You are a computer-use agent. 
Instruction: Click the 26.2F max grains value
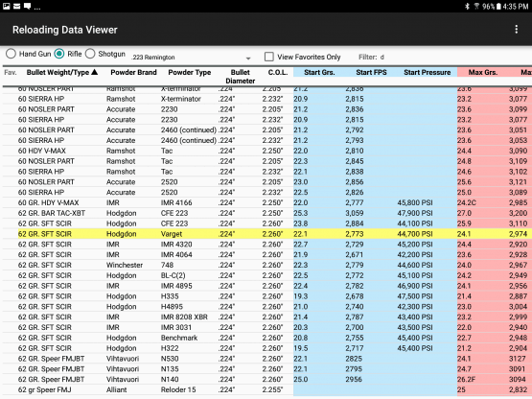tap(467, 379)
